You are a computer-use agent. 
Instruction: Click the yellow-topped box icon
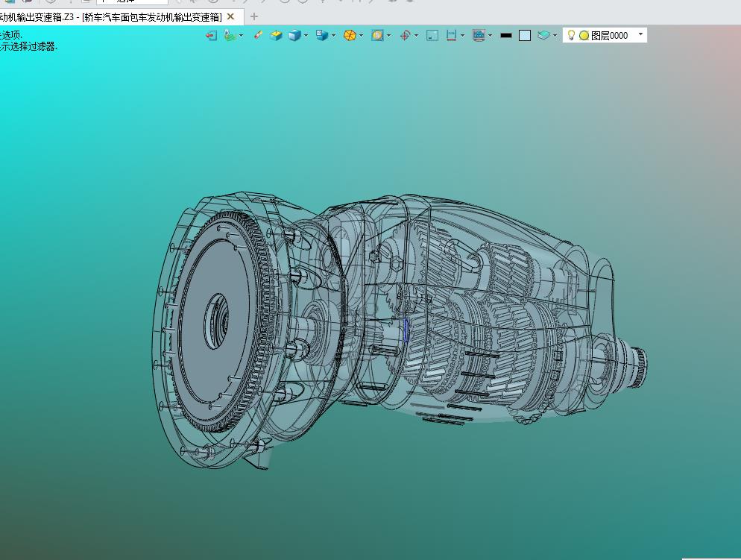[x=276, y=35]
